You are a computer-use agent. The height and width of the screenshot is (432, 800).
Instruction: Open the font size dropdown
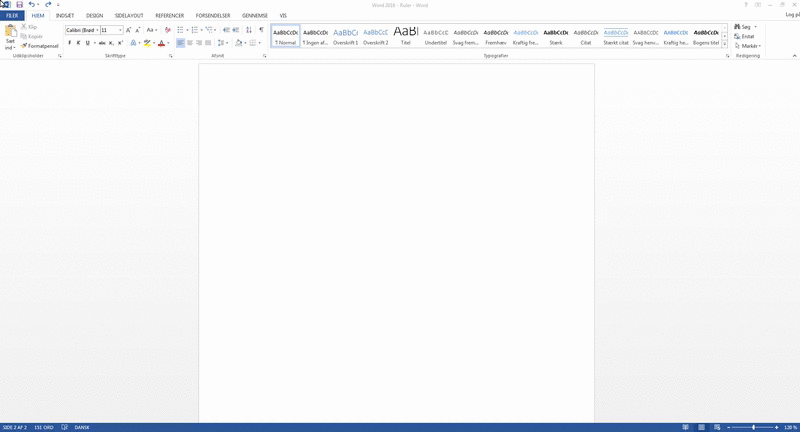click(111, 30)
